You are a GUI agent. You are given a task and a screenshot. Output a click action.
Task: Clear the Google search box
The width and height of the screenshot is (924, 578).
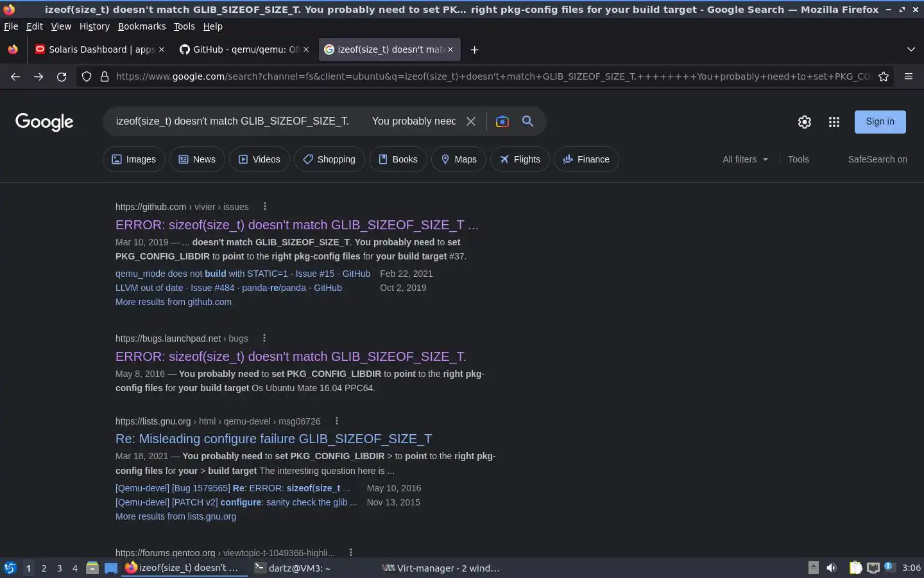pyautogui.click(x=471, y=121)
